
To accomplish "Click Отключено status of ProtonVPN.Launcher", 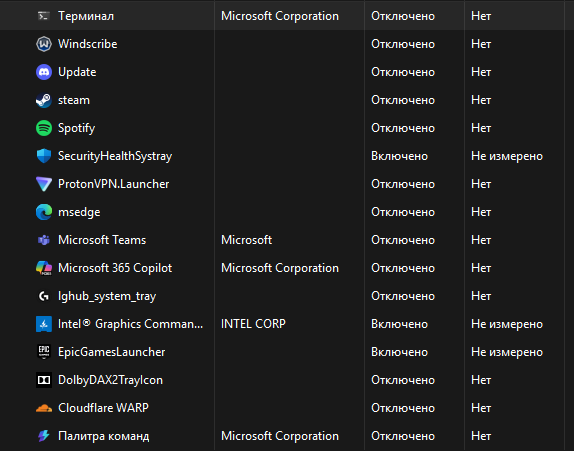I will (x=403, y=184).
